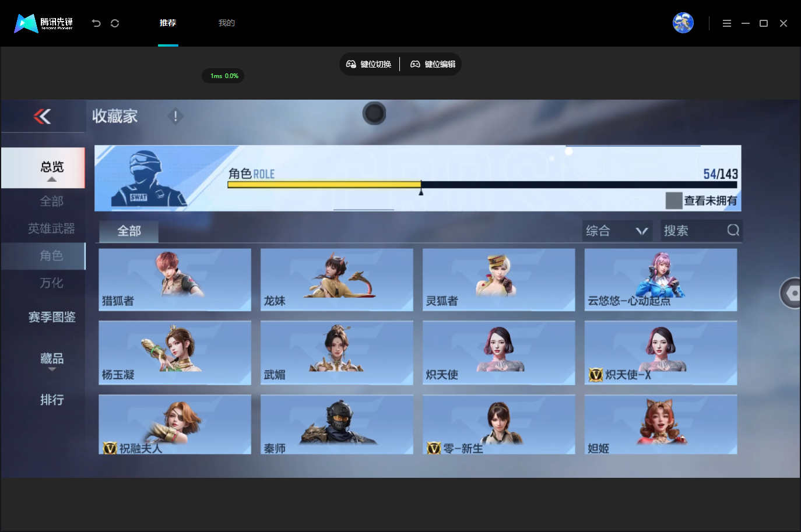This screenshot has width=801, height=532.
Task: Click the V badge on 祝融夫人
Action: [110, 448]
